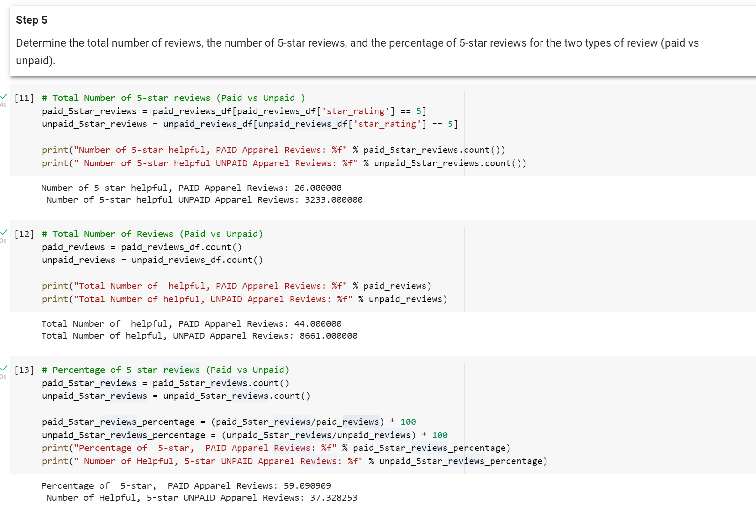Click the [12] execution counter
This screenshot has height=532, width=756.
tap(25, 234)
